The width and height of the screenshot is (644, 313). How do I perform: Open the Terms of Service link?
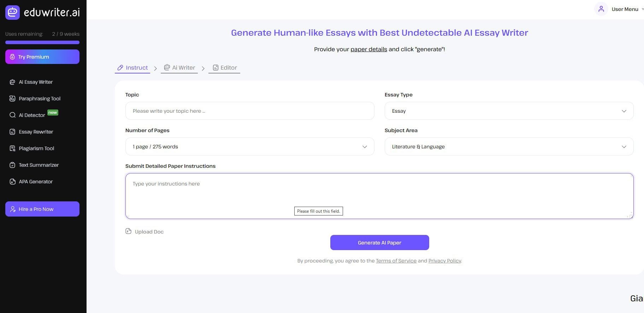[396, 261]
